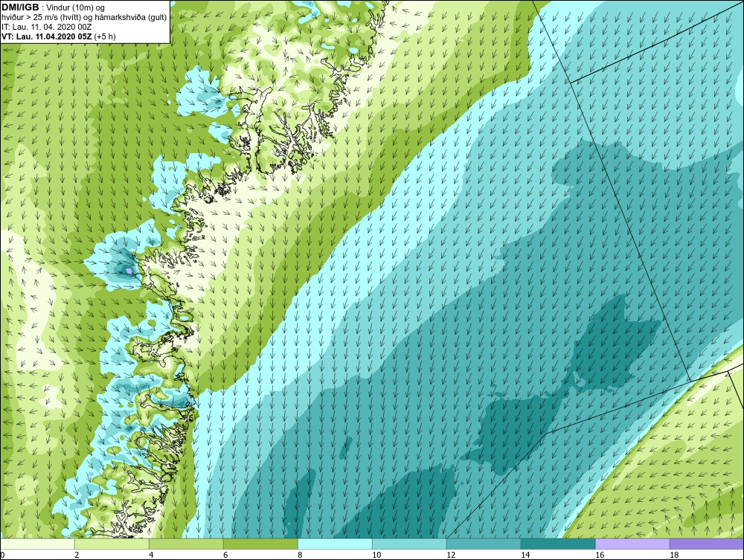Screen dimensions: 744x560
Task: Click the 12–14 m/s teal legend swatch
Action: click(x=484, y=544)
